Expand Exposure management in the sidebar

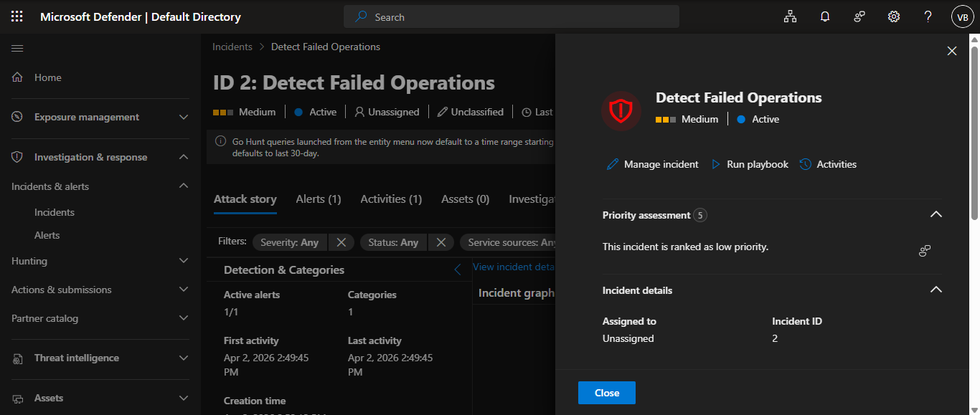coord(184,117)
